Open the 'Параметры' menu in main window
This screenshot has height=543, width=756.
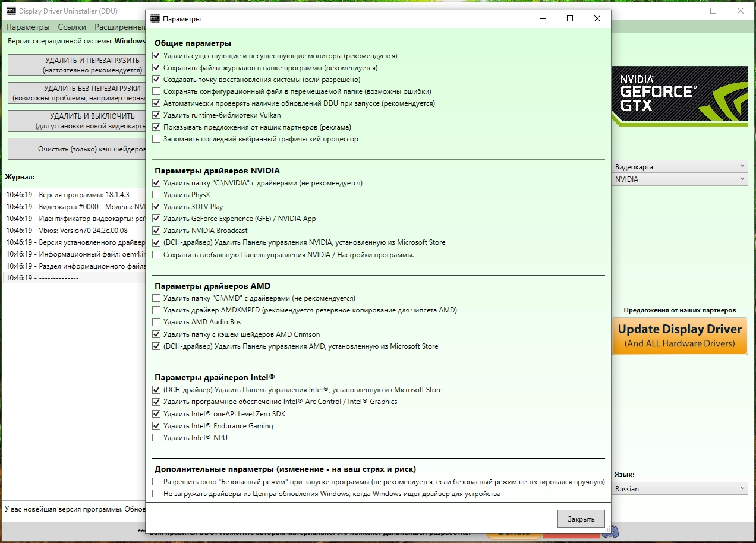click(x=28, y=27)
